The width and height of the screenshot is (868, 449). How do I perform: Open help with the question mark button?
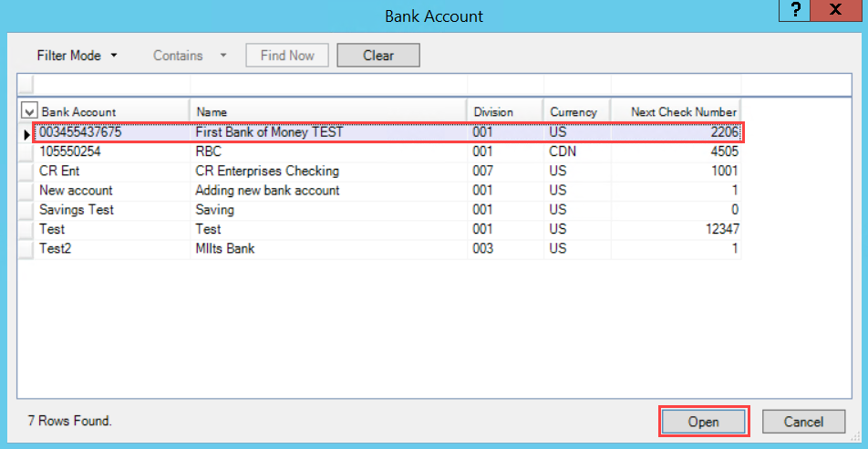coord(797,11)
